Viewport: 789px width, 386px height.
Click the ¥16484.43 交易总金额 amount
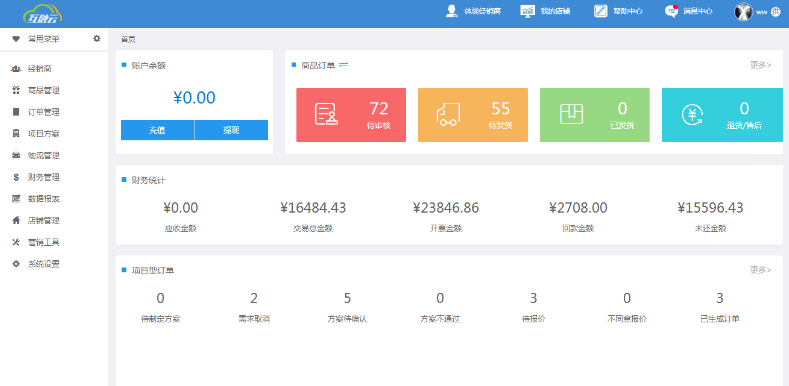(x=313, y=207)
